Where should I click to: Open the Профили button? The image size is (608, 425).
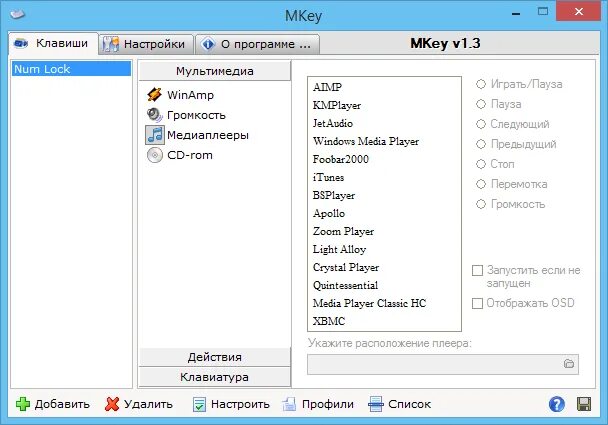pos(318,404)
